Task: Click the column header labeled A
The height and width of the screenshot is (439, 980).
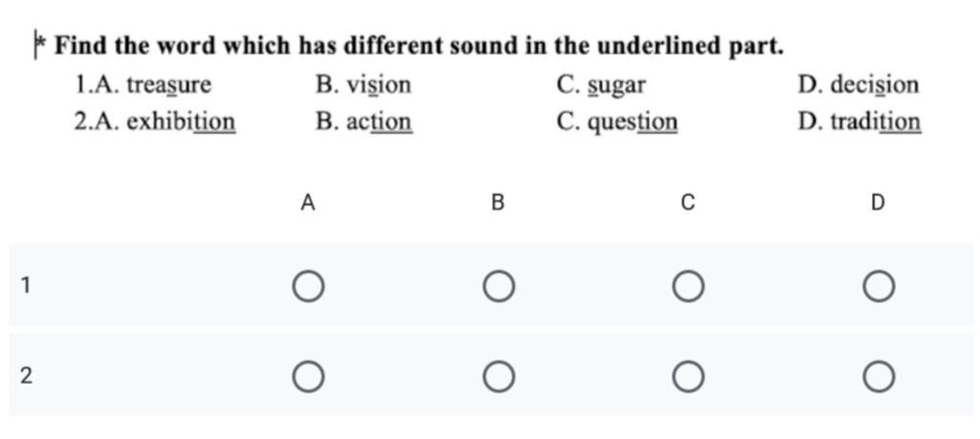Action: (x=307, y=203)
